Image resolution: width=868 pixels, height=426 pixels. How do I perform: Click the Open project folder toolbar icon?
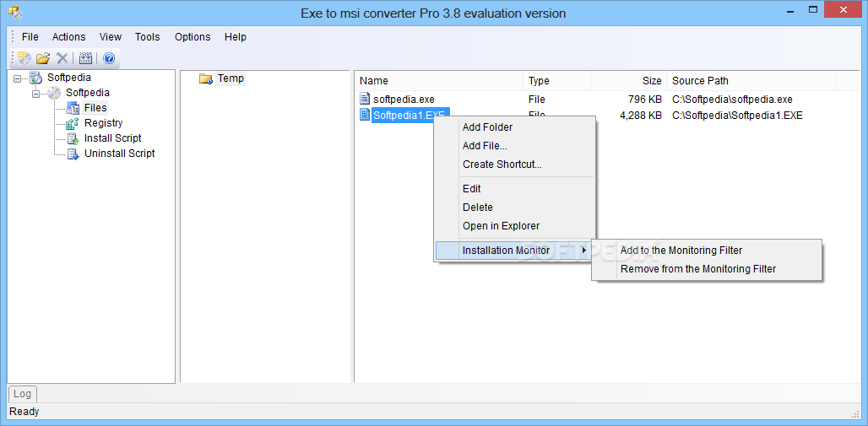pos(43,58)
